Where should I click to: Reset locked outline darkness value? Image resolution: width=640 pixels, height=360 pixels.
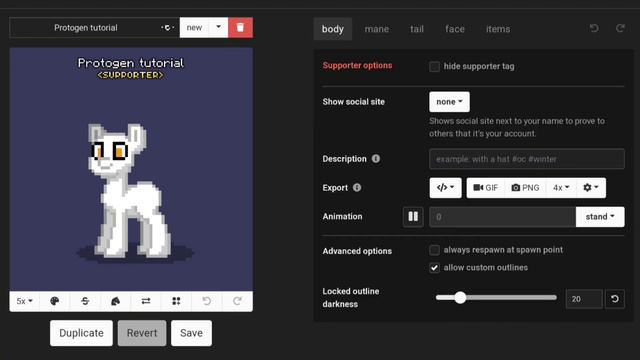point(615,299)
